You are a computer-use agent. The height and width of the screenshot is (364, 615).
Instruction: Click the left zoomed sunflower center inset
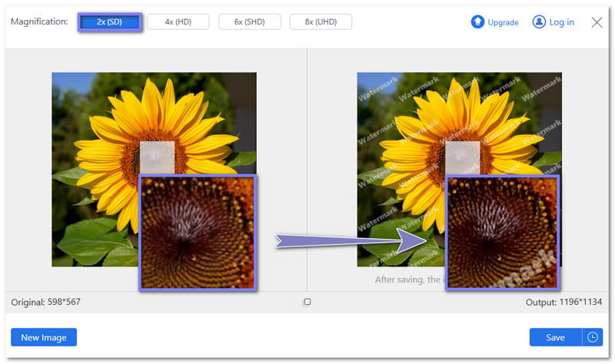click(x=198, y=232)
